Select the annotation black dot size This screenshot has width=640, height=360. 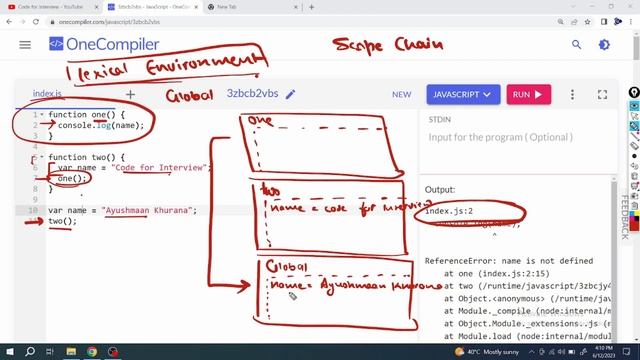pos(634,156)
